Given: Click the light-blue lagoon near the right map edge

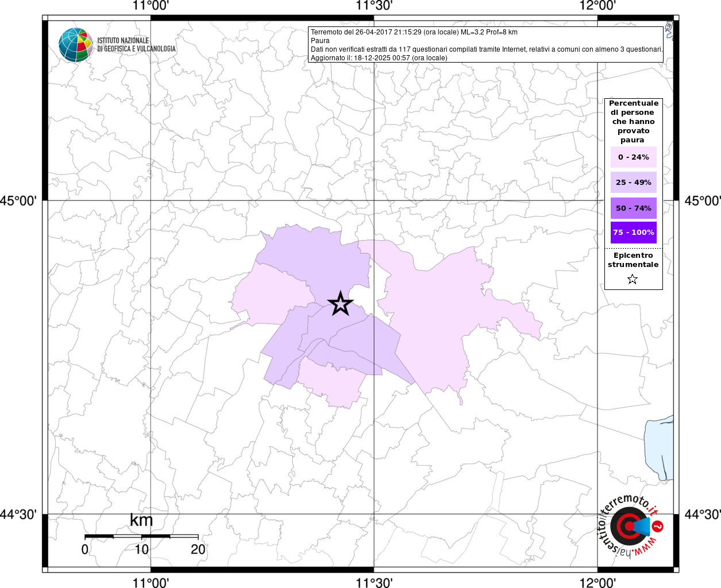Looking at the screenshot, I should coord(659,448).
